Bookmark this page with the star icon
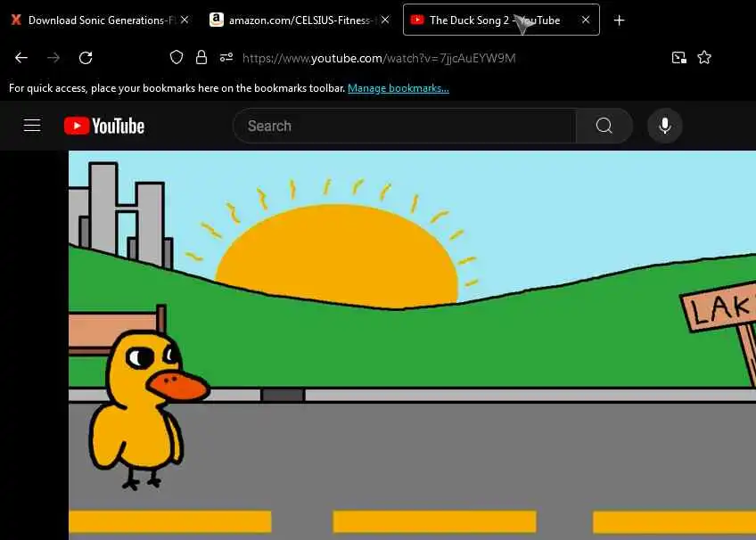This screenshot has width=756, height=540. [704, 58]
